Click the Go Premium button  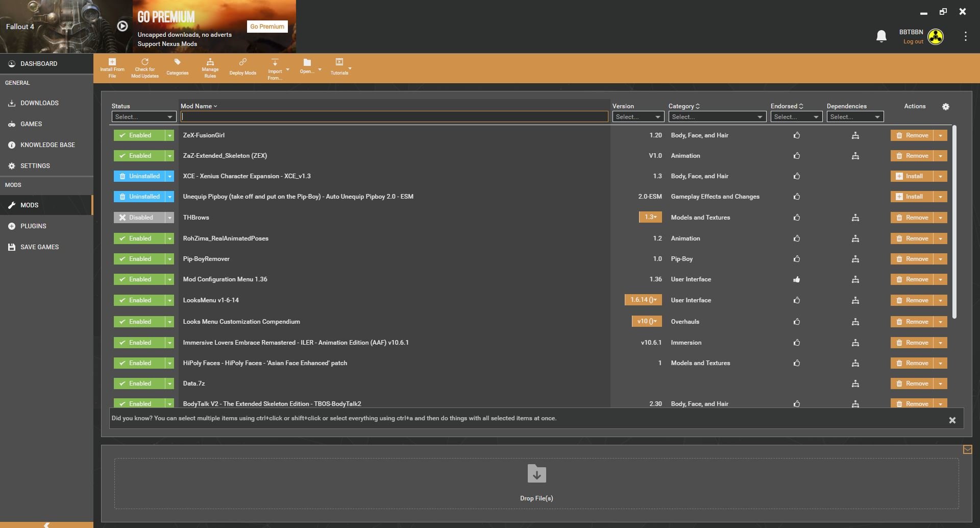(x=267, y=27)
